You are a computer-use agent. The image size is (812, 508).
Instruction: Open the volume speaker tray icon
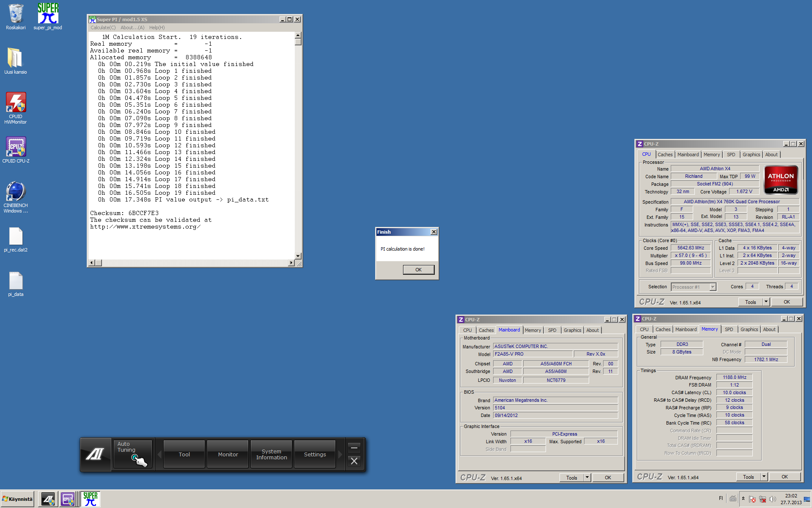click(773, 499)
